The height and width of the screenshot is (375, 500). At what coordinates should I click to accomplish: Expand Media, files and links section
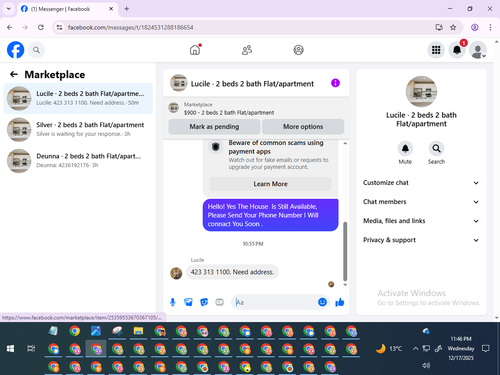421,221
